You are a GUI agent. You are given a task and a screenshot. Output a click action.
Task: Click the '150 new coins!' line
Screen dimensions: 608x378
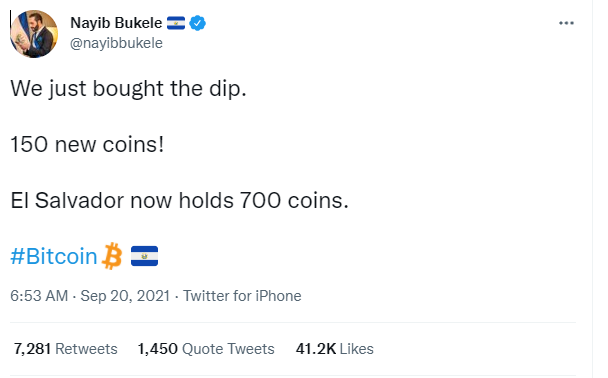tap(87, 145)
